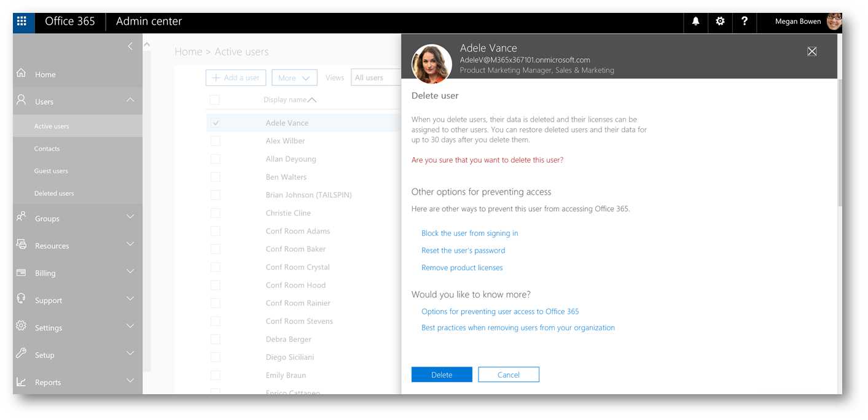The height and width of the screenshot is (420, 868).
Task: Open the More dropdown button
Action: pyautogui.click(x=294, y=77)
